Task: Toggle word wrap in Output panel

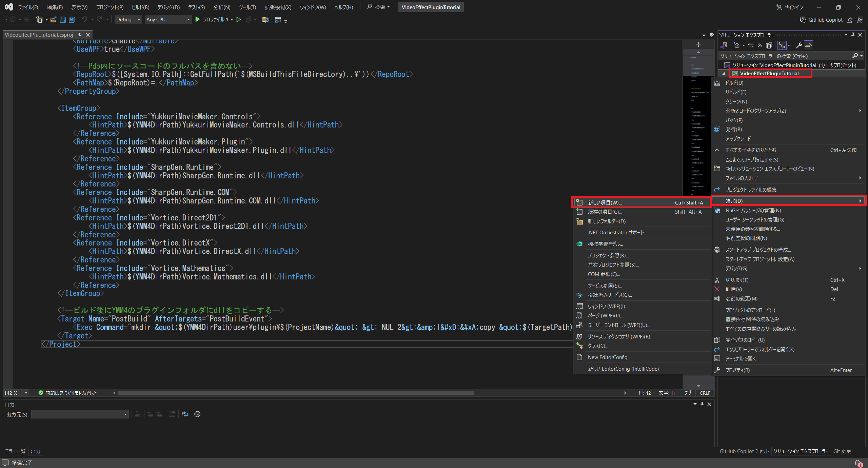Action: point(185,414)
